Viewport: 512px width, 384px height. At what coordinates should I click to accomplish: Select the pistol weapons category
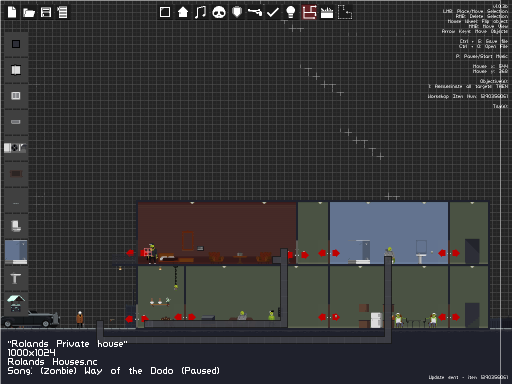(255, 12)
